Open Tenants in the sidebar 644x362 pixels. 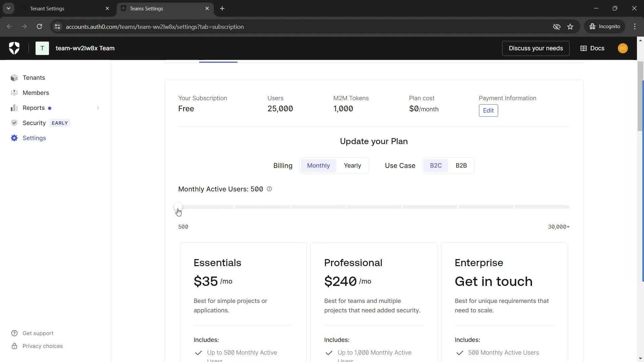click(x=34, y=78)
